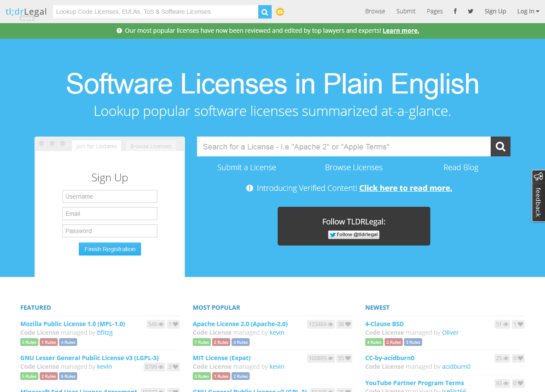Click the info icon beside Verified Content

tap(249, 188)
